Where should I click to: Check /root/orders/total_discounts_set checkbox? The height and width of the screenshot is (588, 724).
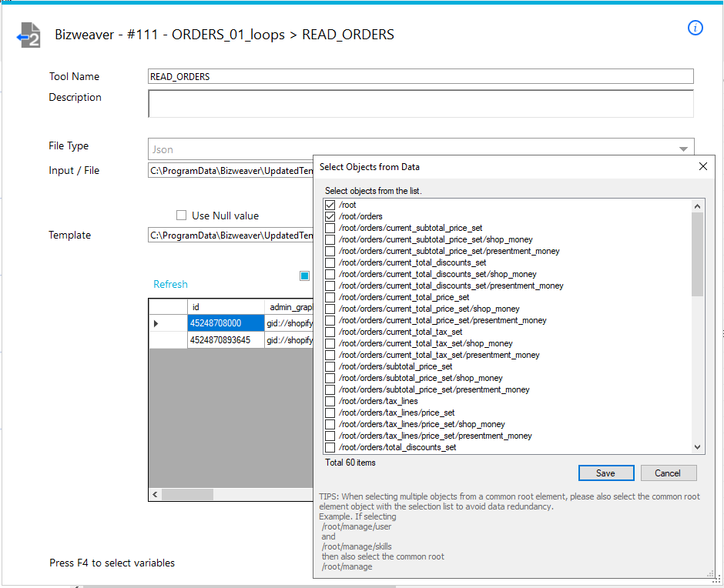coord(330,447)
